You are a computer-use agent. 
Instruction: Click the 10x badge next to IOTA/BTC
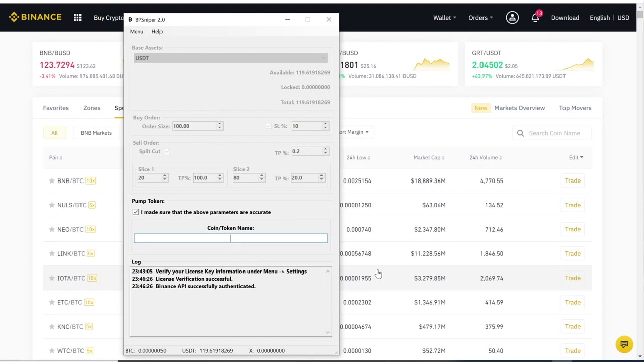tap(91, 278)
